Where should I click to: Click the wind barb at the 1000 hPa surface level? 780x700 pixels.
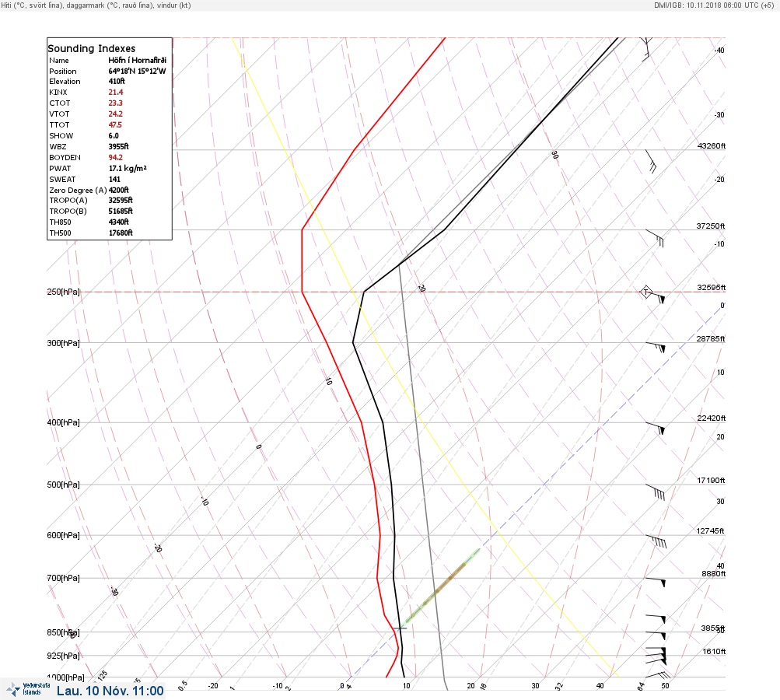(x=658, y=676)
